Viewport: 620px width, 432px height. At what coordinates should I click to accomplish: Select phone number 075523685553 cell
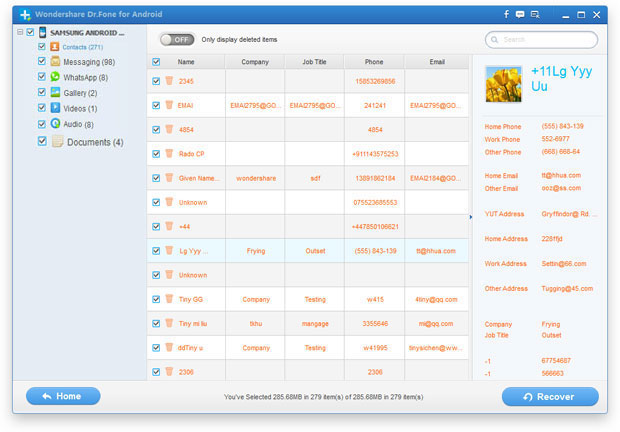point(375,202)
